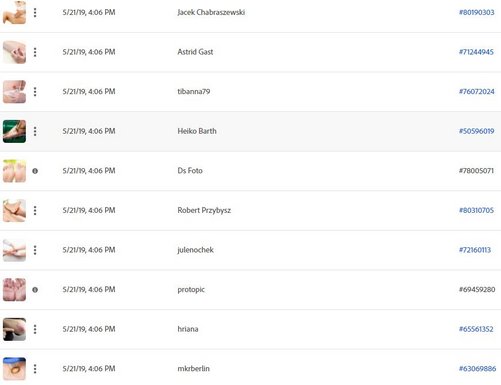
Task: Open the three-dot menu for tibanna79 row
Action: [35, 92]
